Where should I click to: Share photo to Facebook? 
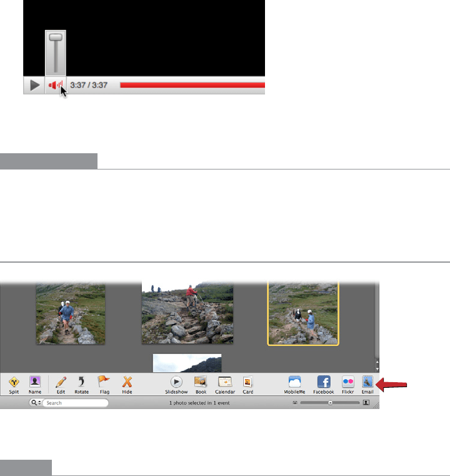pos(324,385)
